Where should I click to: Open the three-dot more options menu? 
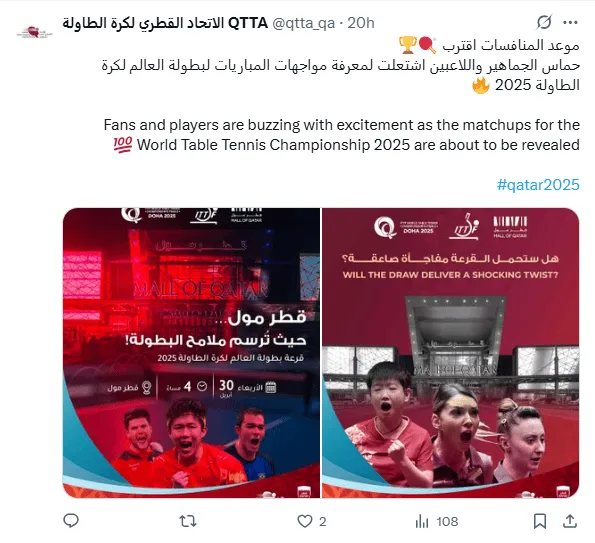tap(570, 23)
